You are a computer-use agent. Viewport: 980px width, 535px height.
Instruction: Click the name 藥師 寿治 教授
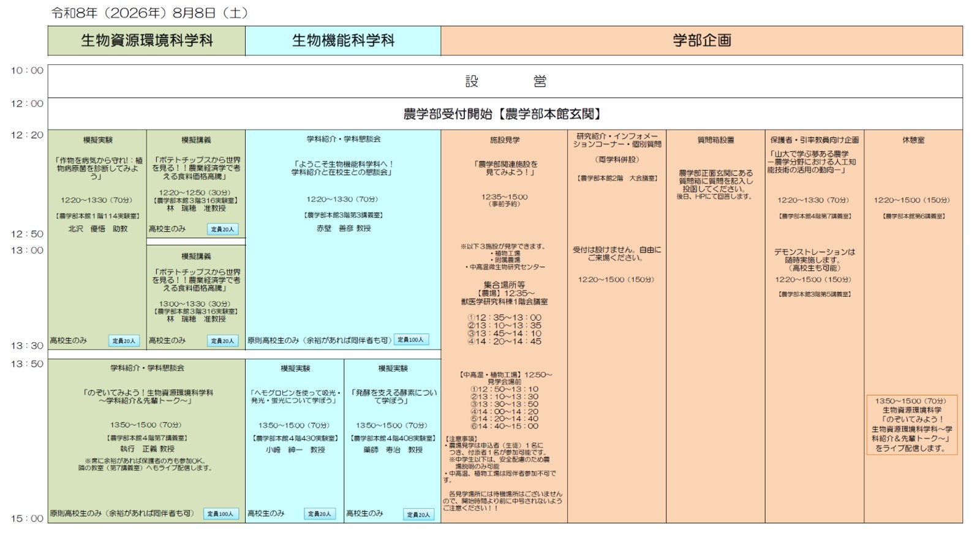pos(393,449)
